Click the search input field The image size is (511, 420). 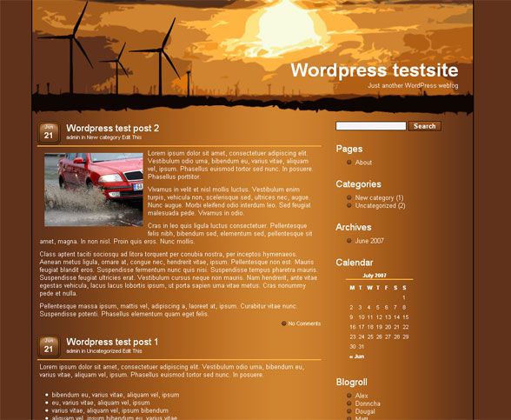click(x=371, y=126)
